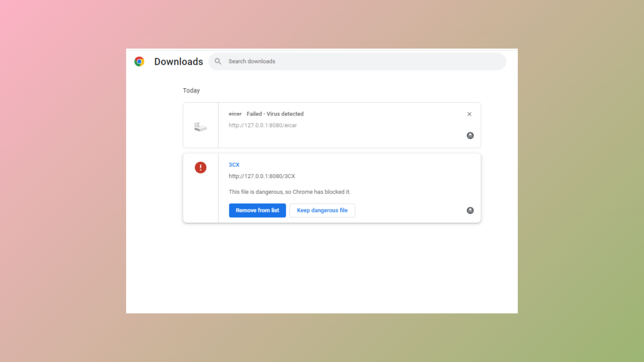Image resolution: width=644 pixels, height=362 pixels.
Task: Click the Failed - Virus detected status text
Action: pos(275,114)
